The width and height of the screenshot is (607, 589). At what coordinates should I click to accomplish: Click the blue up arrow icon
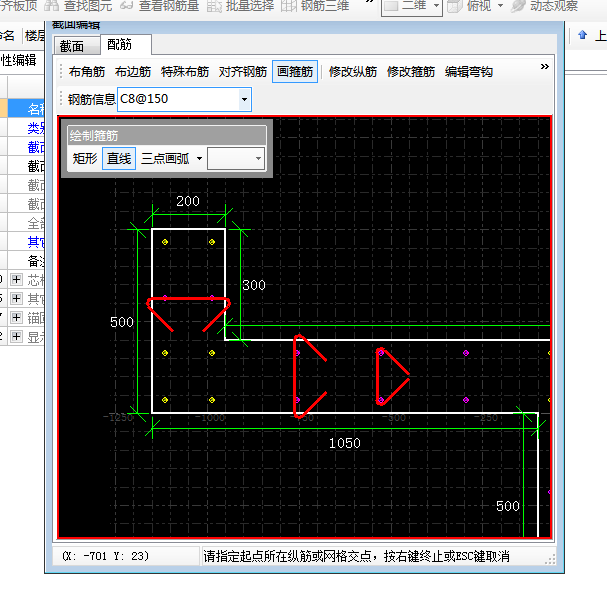582,35
